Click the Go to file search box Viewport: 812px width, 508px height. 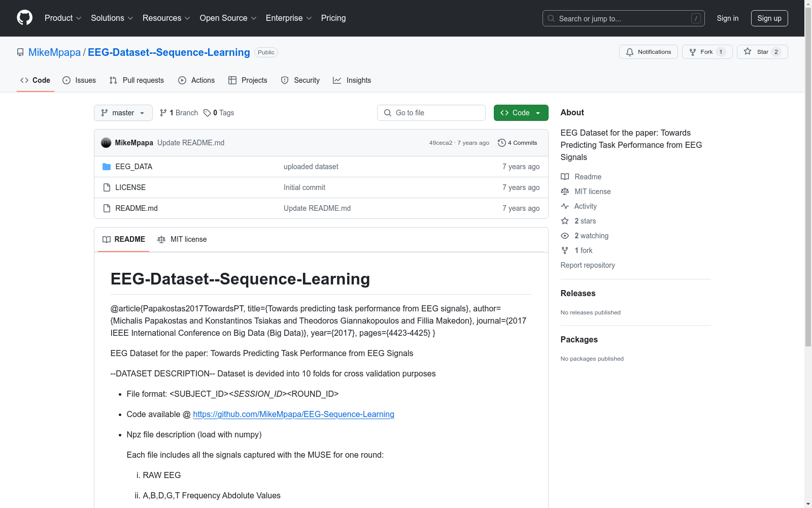[431, 113]
